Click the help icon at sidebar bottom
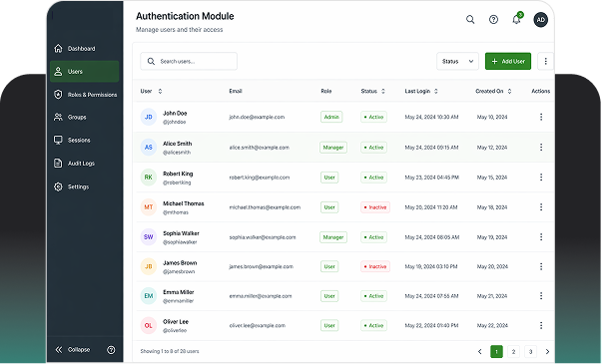Image resolution: width=602 pixels, height=364 pixels. [111, 349]
